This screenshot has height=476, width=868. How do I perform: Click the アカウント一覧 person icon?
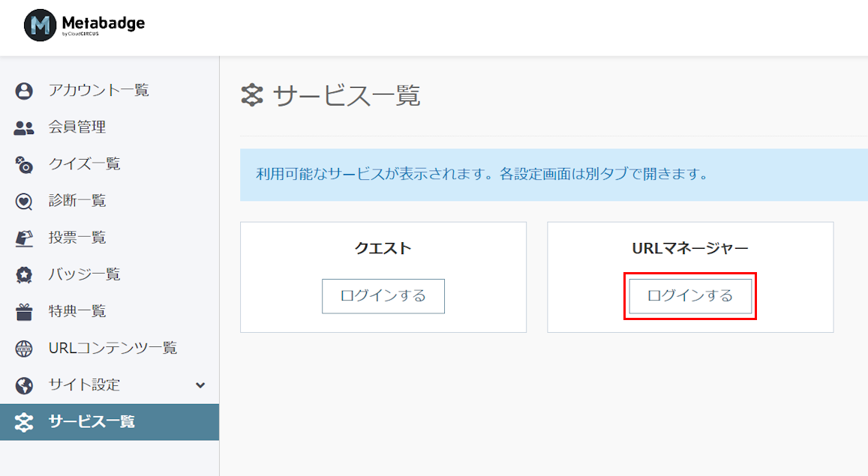24,91
